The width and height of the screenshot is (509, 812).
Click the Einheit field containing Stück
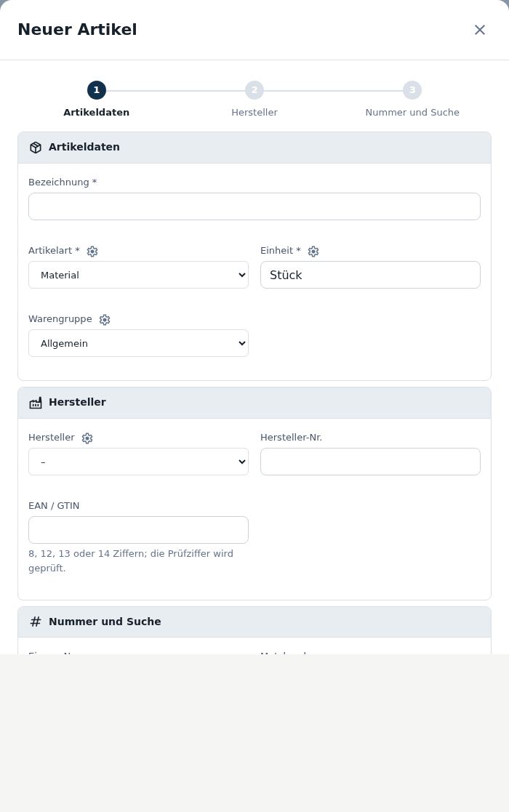[x=370, y=275]
